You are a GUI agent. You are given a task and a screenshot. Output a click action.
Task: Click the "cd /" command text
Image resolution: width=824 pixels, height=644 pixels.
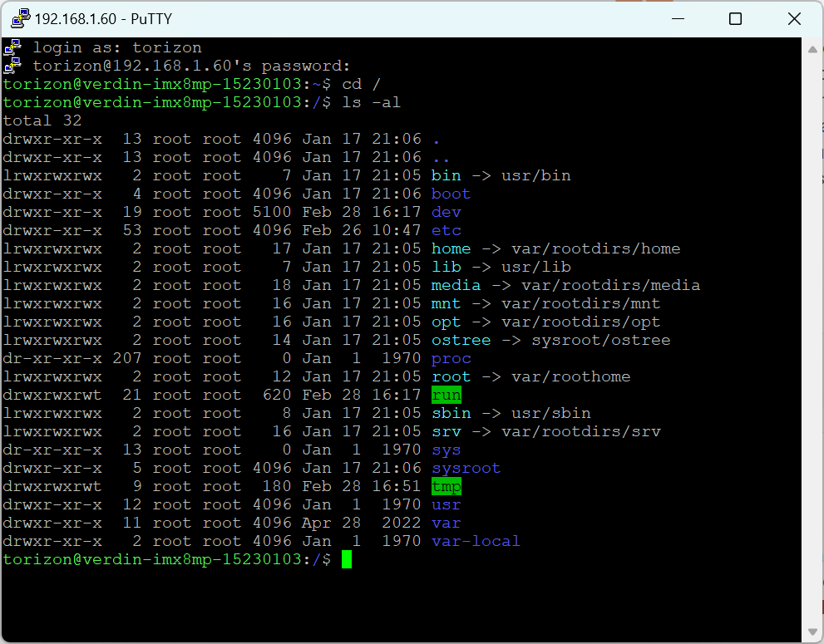(362, 84)
